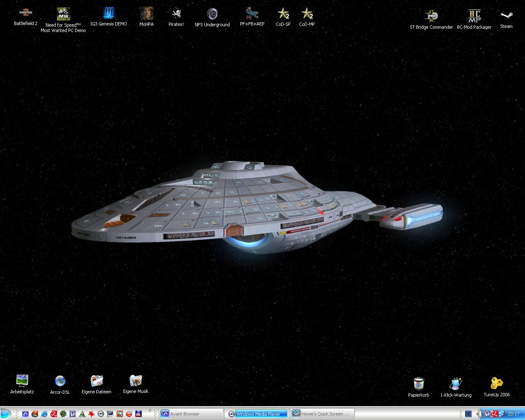Screen dimensions: 525x420
Task: Click the magnifier gear quick launch icon
Action: 120,414
